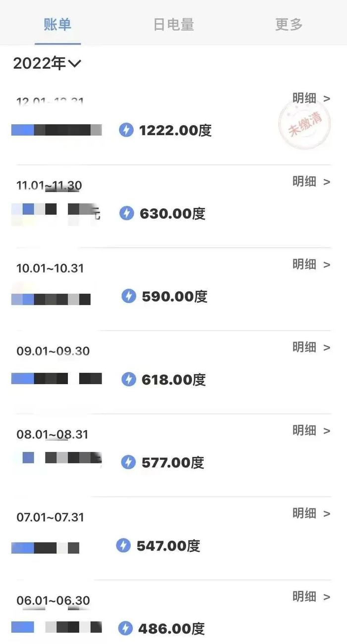View 明细 for the 07.01~07.31 bill
Screen dimensions: 347x644
pyautogui.click(x=311, y=513)
